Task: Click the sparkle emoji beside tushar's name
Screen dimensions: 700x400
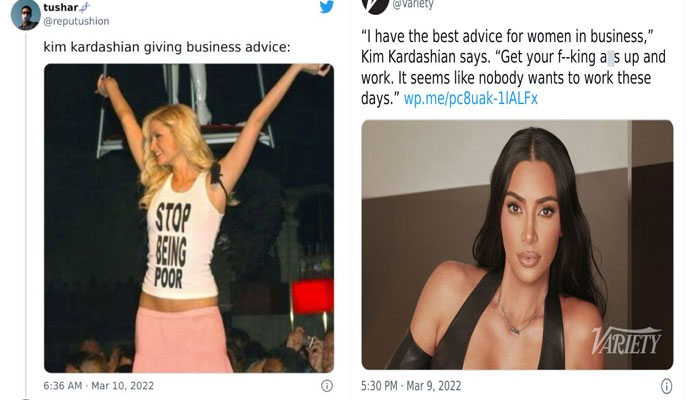Action: (x=89, y=7)
